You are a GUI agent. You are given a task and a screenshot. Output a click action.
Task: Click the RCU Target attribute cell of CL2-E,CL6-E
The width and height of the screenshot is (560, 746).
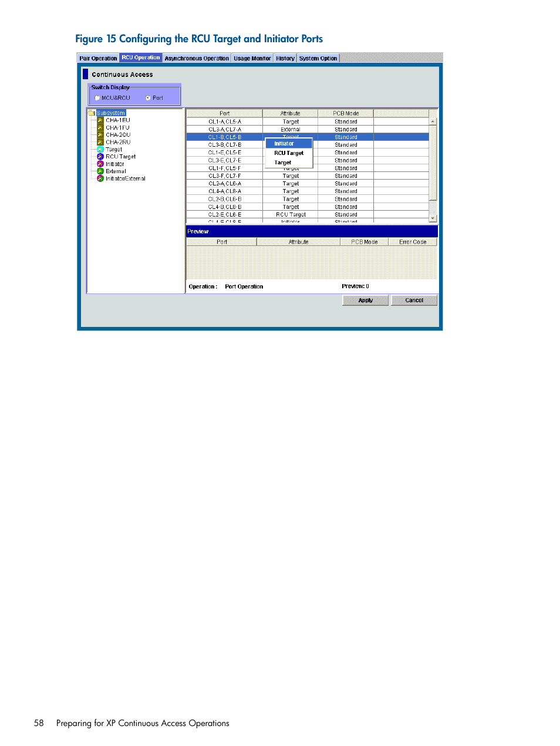290,214
